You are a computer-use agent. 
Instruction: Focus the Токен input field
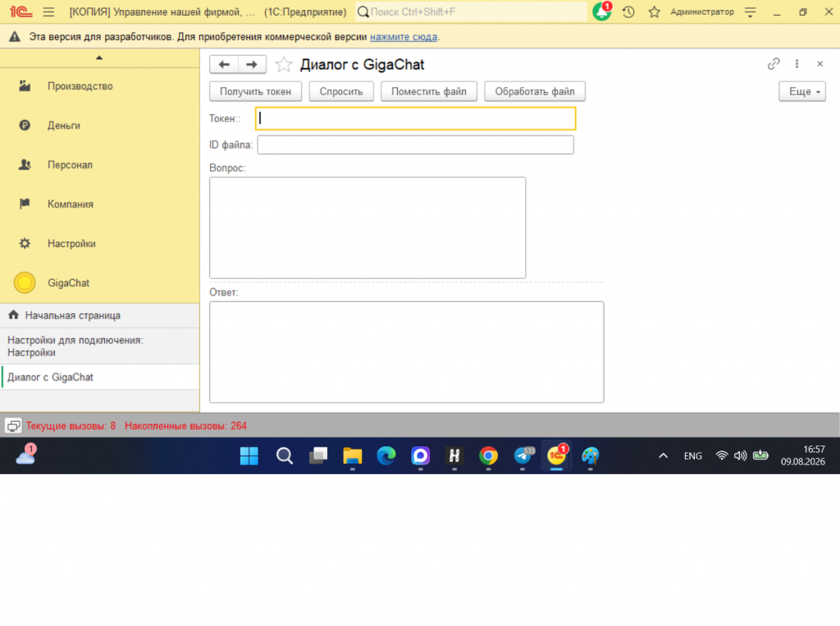(x=416, y=118)
